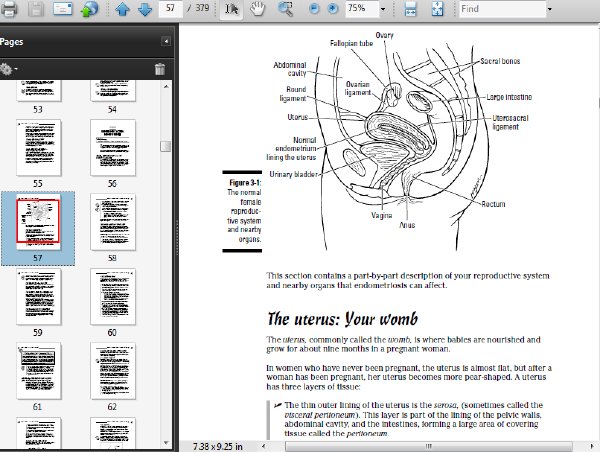Click the Fit Width scrolling icon
600x452 pixels.
coord(411,9)
